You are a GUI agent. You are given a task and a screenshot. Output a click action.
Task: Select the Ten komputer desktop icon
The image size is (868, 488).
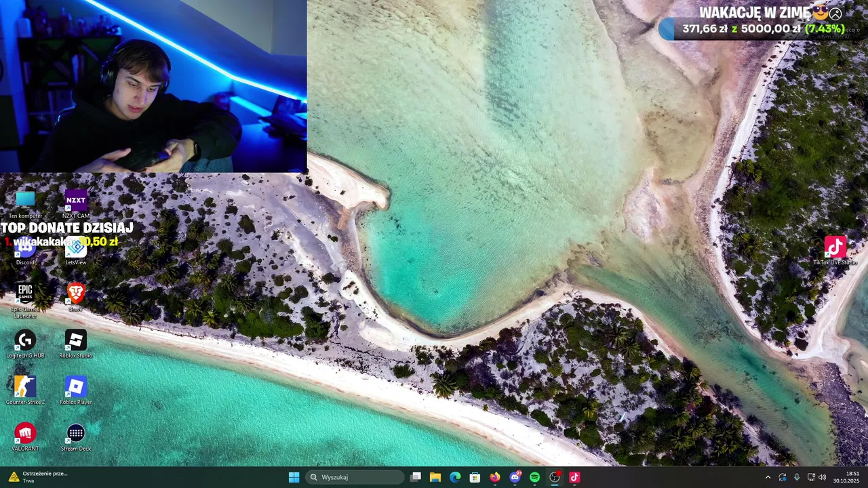pos(25,203)
